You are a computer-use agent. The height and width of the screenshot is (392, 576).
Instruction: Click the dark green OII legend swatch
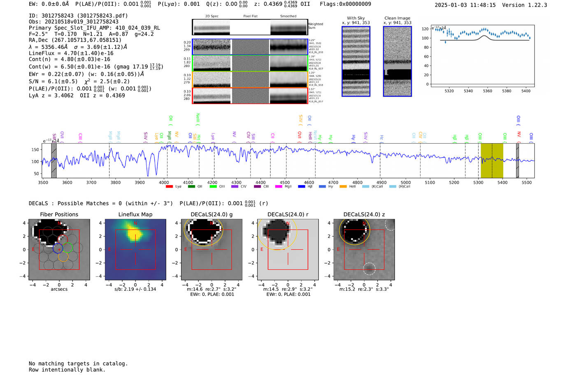coord(191,187)
